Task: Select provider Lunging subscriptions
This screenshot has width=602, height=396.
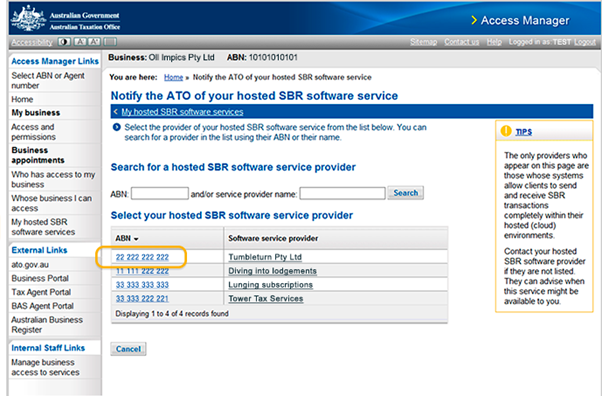Action: pyautogui.click(x=270, y=285)
